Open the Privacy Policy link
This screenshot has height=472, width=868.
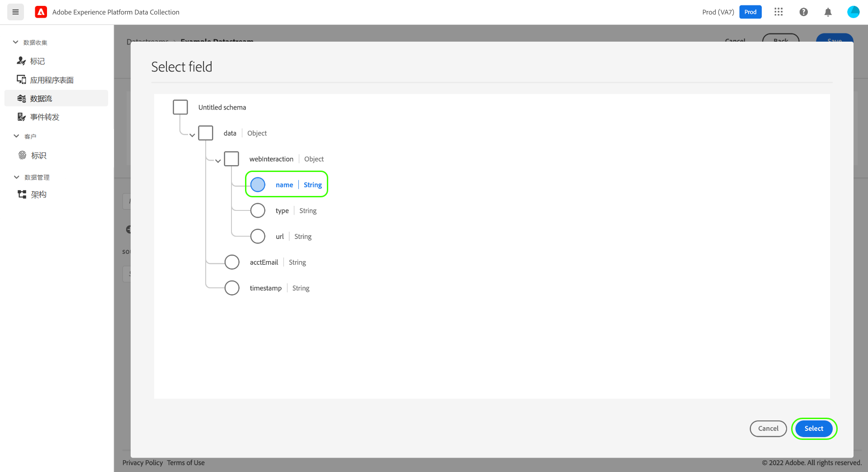(142, 462)
